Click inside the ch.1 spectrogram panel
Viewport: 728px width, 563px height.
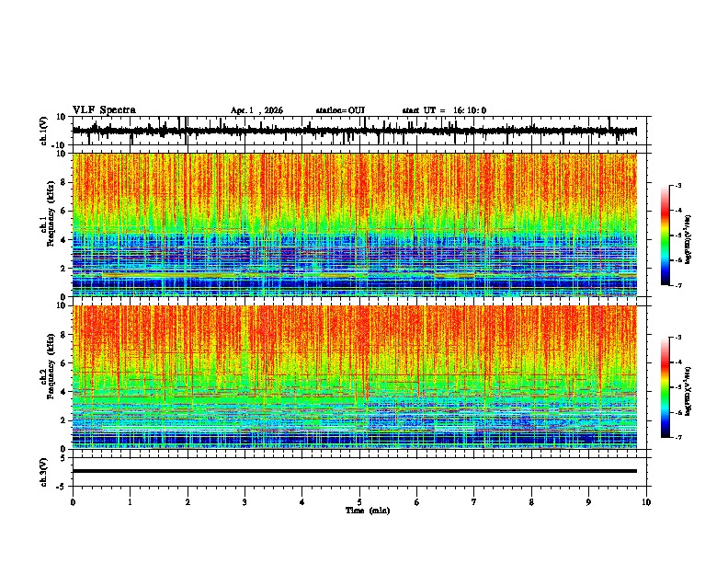[x=355, y=224]
